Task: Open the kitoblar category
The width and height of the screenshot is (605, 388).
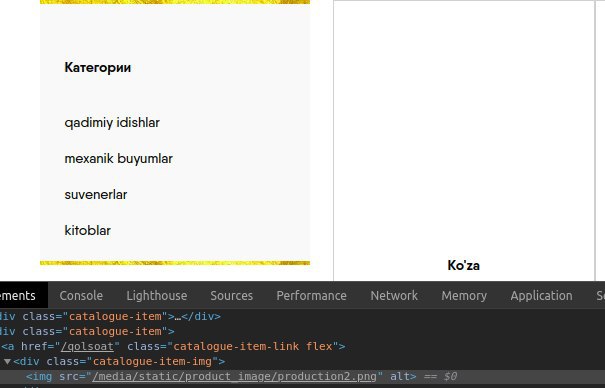Action: pos(88,230)
